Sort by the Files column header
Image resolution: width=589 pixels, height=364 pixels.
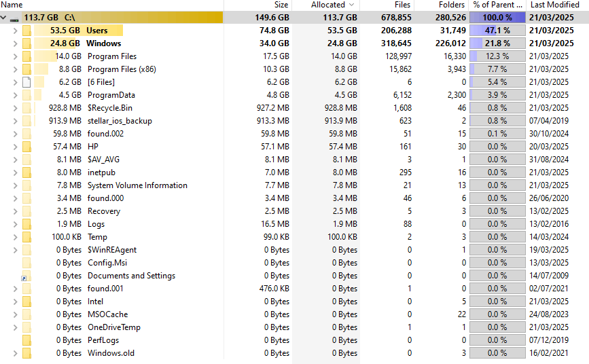tap(387, 5)
